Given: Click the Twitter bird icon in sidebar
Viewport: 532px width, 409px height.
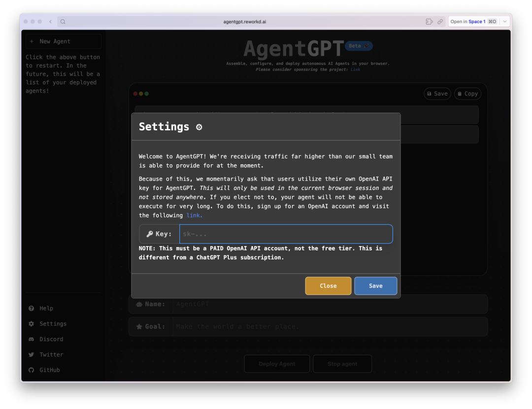Looking at the screenshot, I should (x=32, y=355).
